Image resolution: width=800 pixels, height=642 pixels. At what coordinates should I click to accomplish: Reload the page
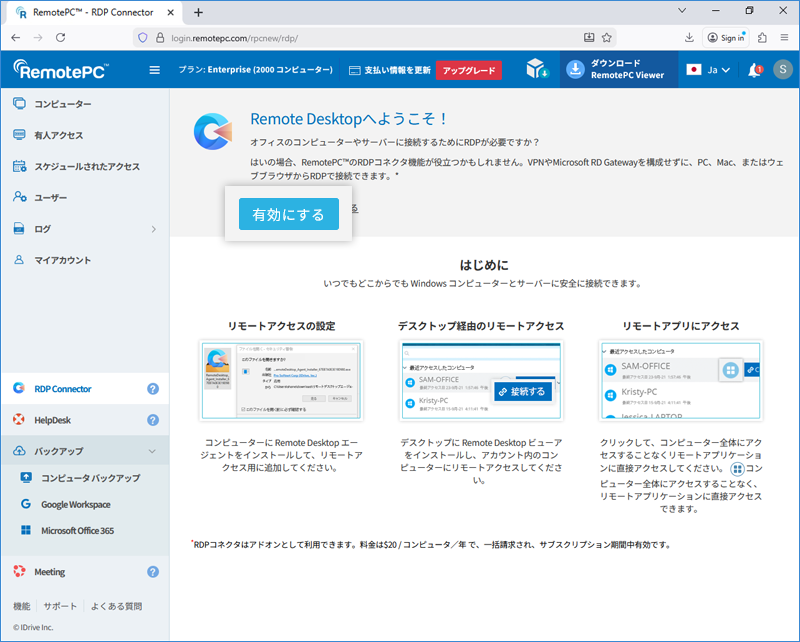60,38
